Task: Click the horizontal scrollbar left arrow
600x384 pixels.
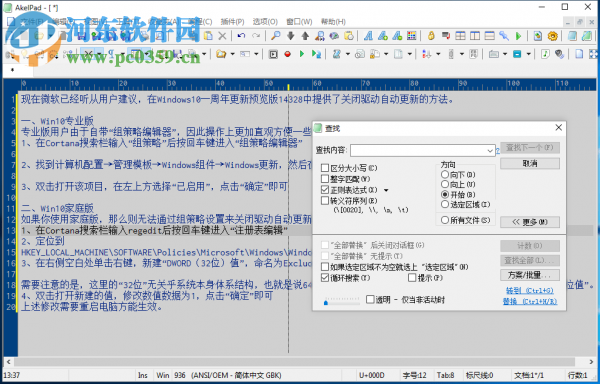Action: pos(8,361)
